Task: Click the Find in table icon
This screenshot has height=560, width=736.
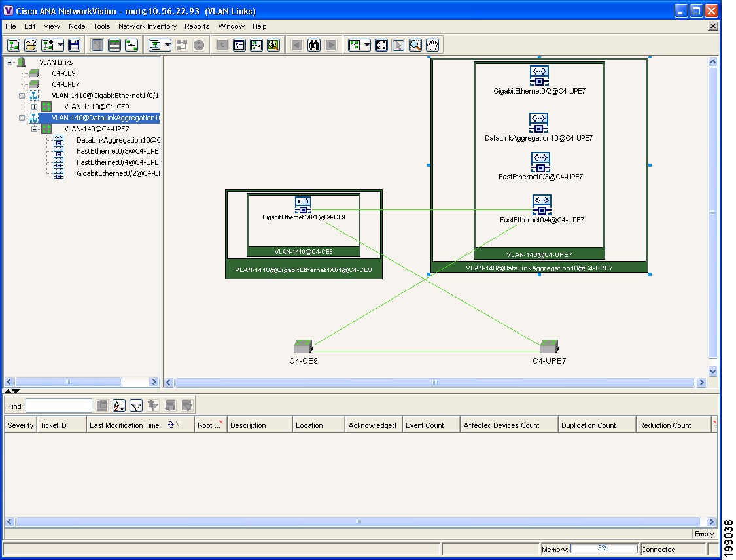Action: click(102, 406)
